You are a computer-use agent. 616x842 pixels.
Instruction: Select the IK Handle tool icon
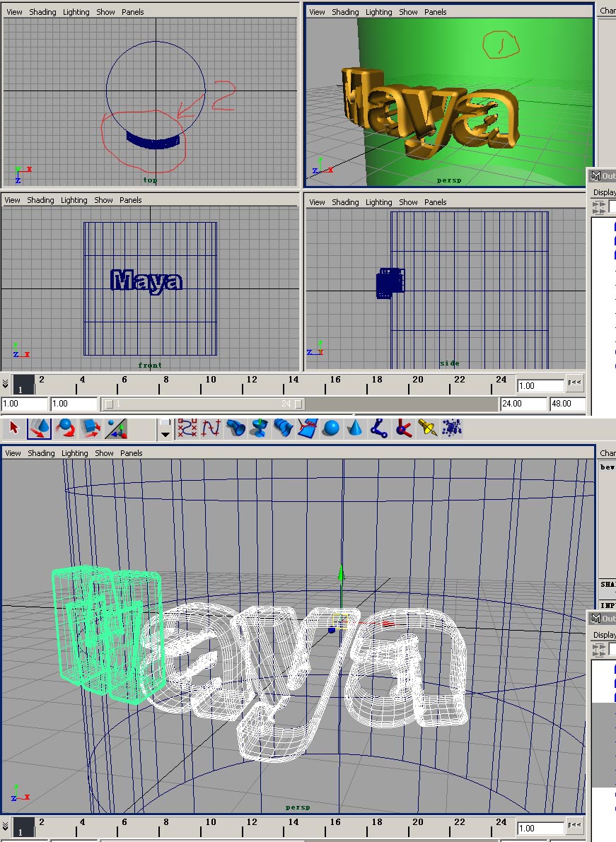coord(403,428)
